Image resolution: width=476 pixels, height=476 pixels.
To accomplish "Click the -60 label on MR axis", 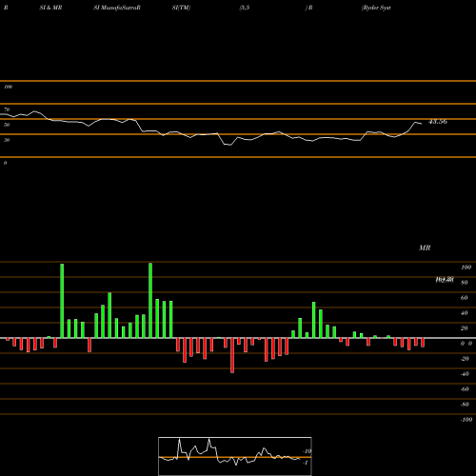I will point(465,389).
